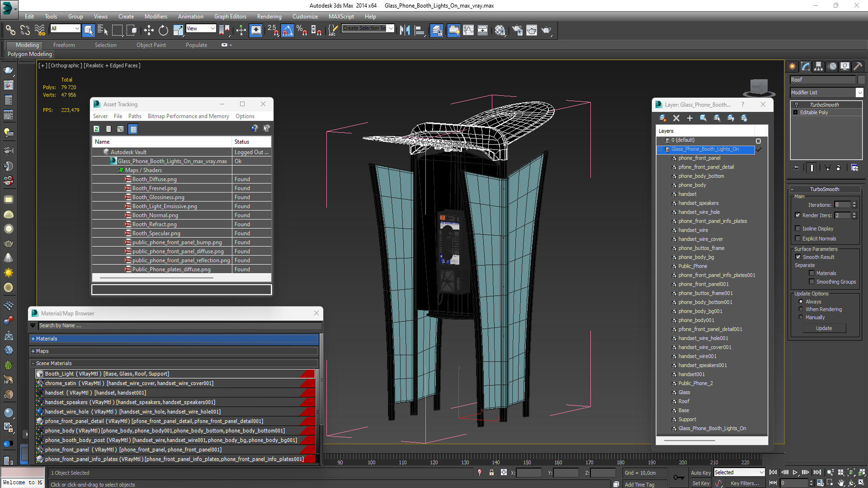
Task: Click the Polygon Modeling panel label
Action: [30, 54]
